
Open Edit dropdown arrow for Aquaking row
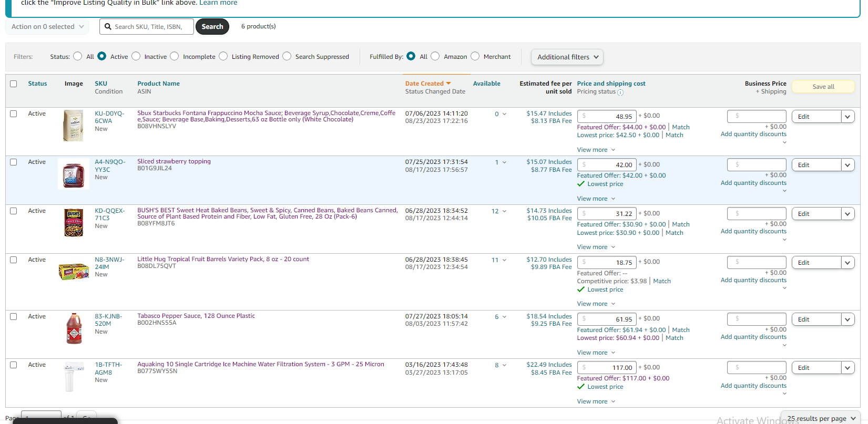847,368
